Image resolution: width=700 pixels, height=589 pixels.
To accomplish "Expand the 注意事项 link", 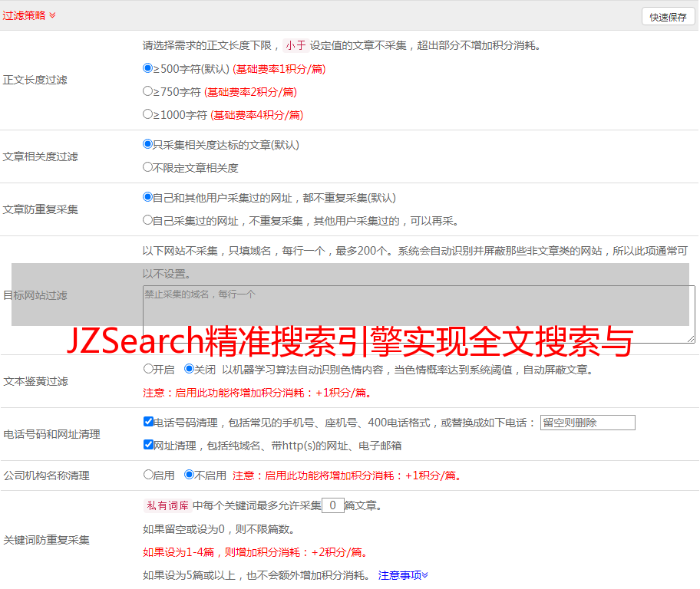I will (x=403, y=575).
